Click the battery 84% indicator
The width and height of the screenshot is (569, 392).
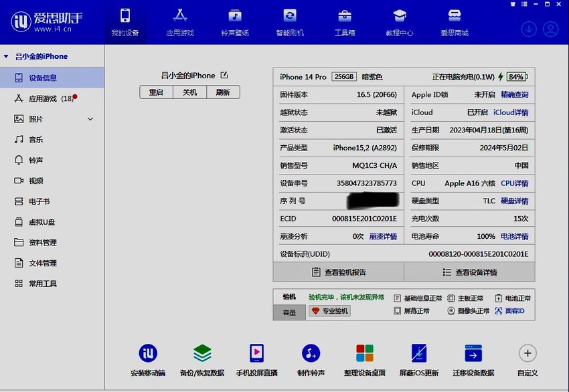[516, 77]
